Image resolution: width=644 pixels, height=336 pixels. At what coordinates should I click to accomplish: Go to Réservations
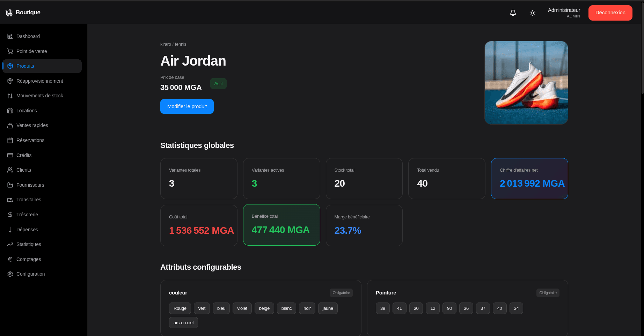[x=42, y=140]
